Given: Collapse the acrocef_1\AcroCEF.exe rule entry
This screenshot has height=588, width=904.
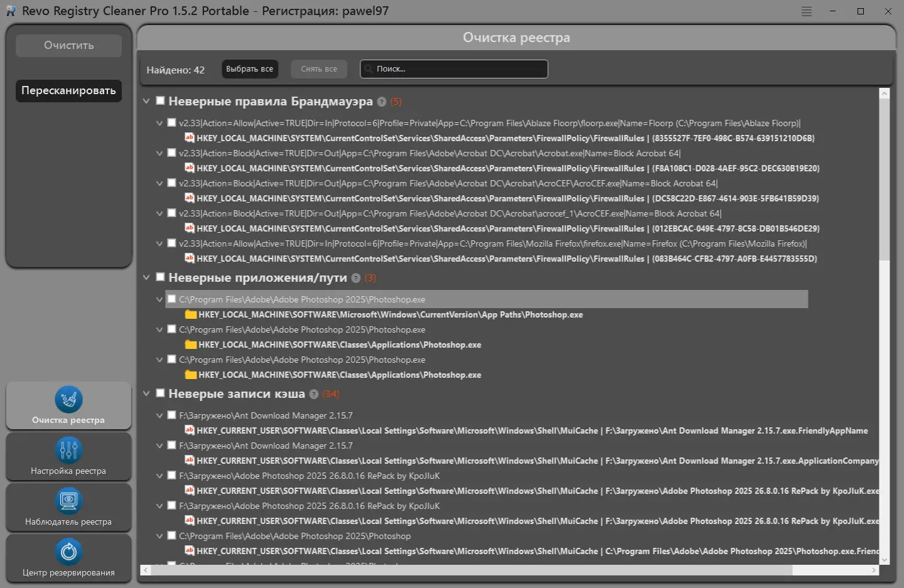Looking at the screenshot, I should [159, 213].
